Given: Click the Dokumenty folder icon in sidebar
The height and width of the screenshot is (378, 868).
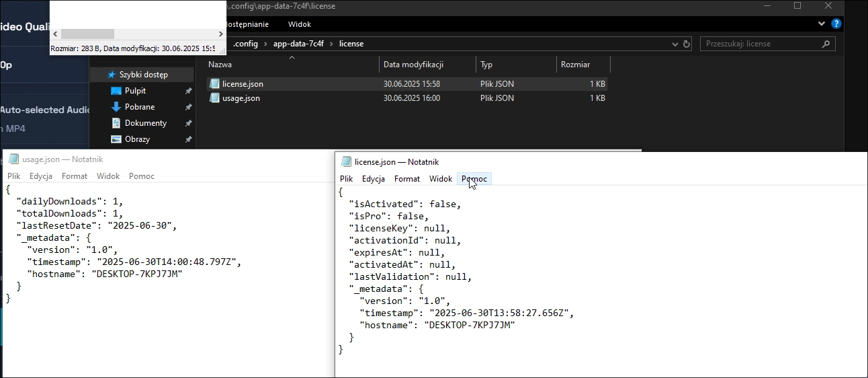Looking at the screenshot, I should click(116, 123).
